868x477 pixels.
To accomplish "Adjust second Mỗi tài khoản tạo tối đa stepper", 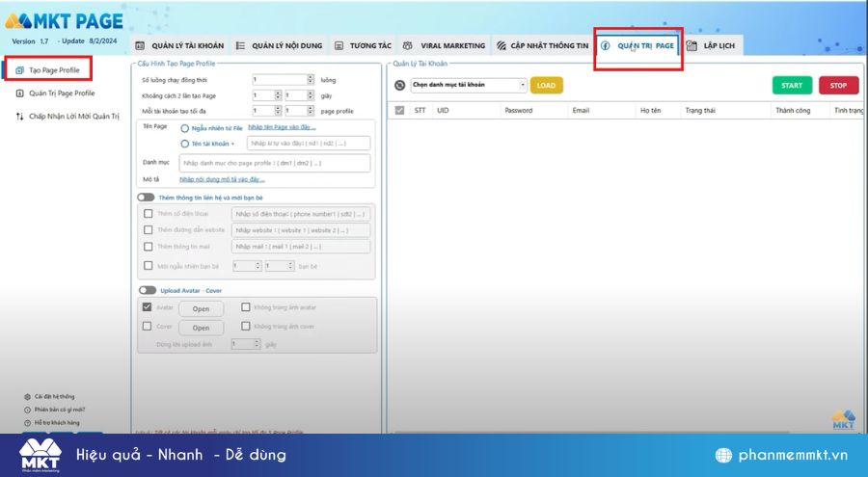I will coord(311,111).
